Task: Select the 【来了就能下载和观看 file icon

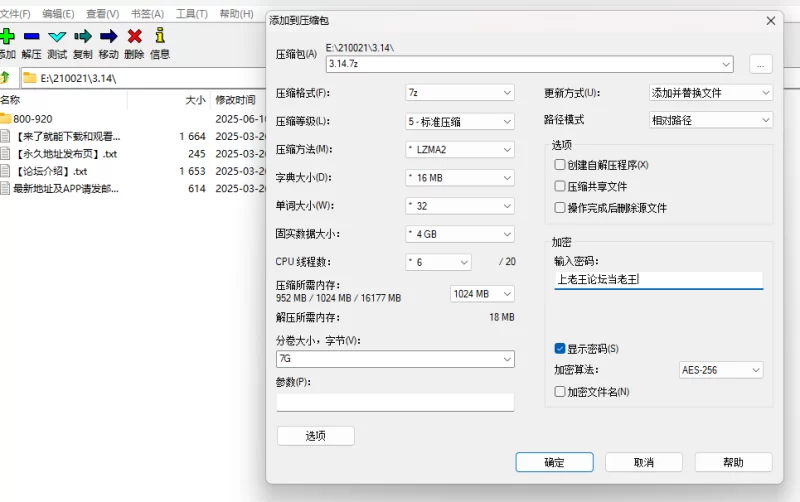Action: [5, 136]
